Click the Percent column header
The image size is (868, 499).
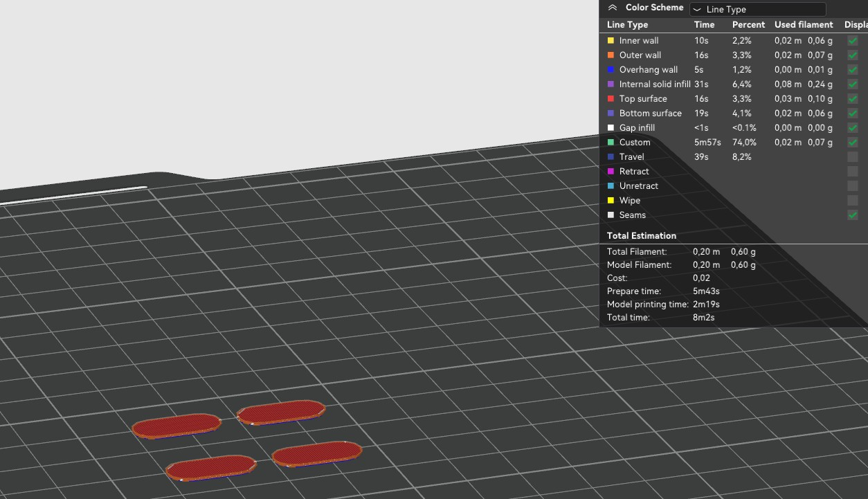(748, 25)
